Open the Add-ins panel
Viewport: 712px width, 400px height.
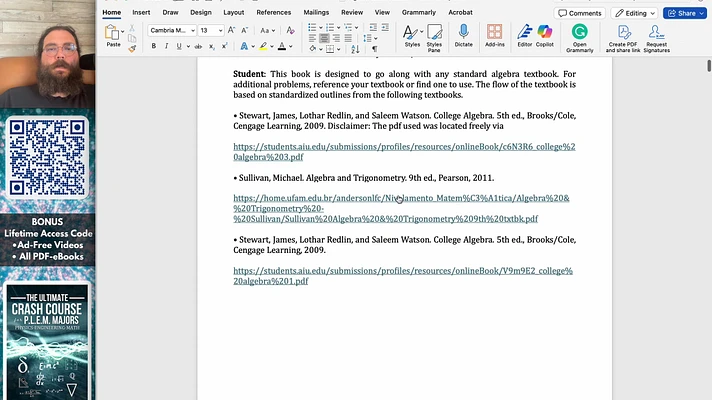494,36
